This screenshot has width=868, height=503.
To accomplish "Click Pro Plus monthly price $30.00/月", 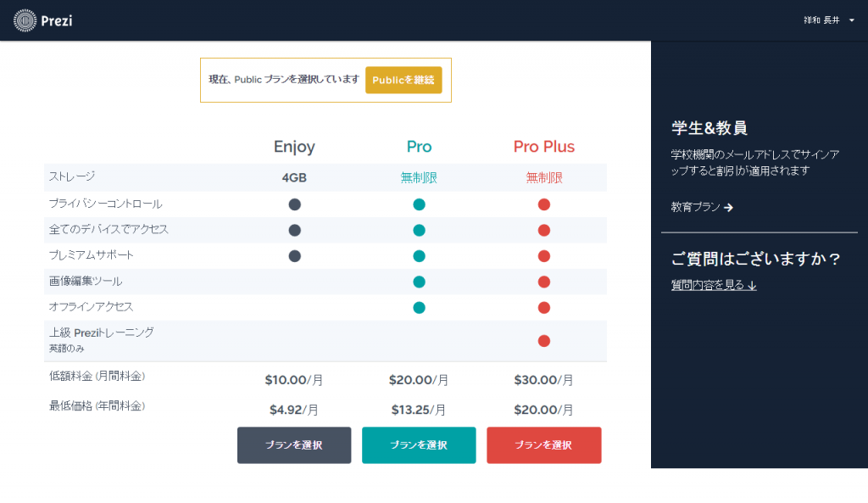I will 543,380.
